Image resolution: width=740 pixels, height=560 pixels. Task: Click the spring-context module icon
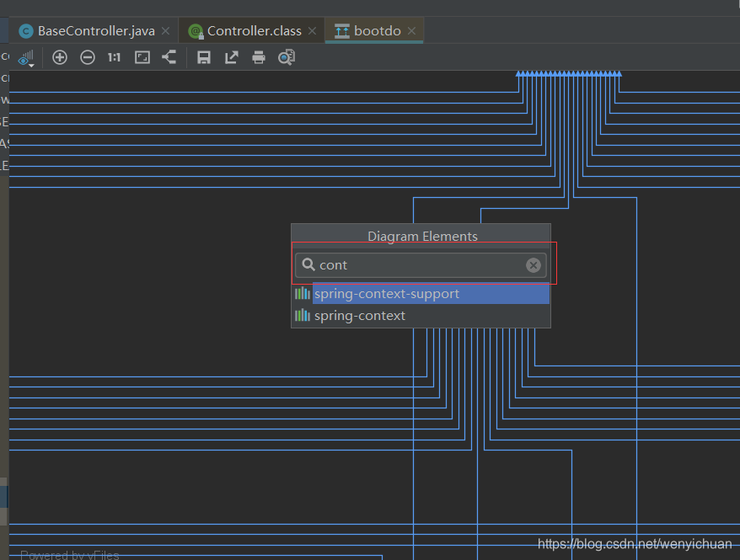pyautogui.click(x=303, y=315)
